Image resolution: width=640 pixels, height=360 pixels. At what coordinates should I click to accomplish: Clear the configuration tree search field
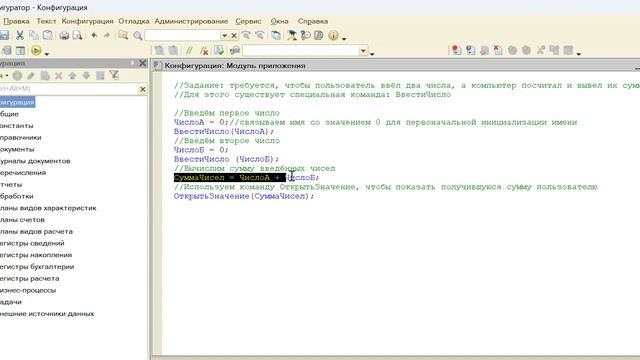142,89
